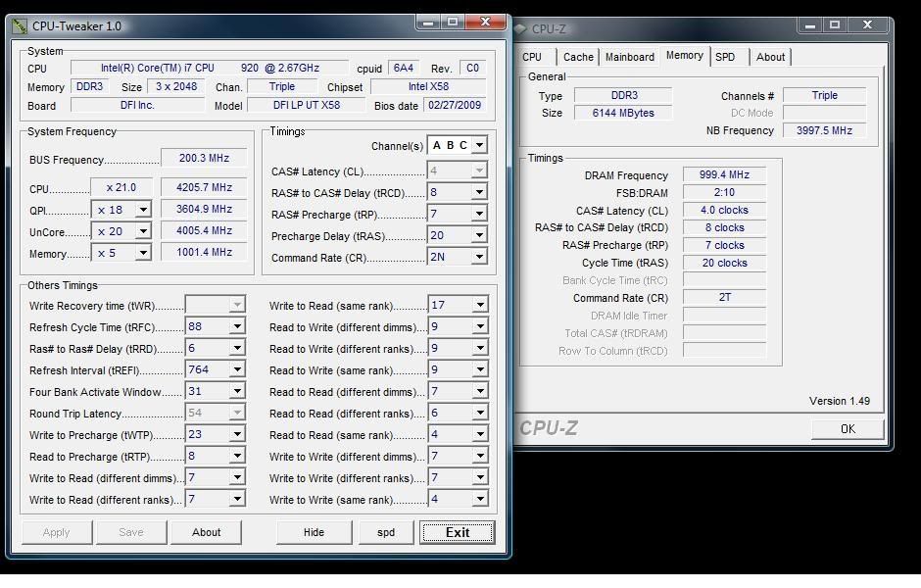This screenshot has width=921, height=588.
Task: Open the Write to Read (different dimms) dropdown
Action: coord(237,477)
